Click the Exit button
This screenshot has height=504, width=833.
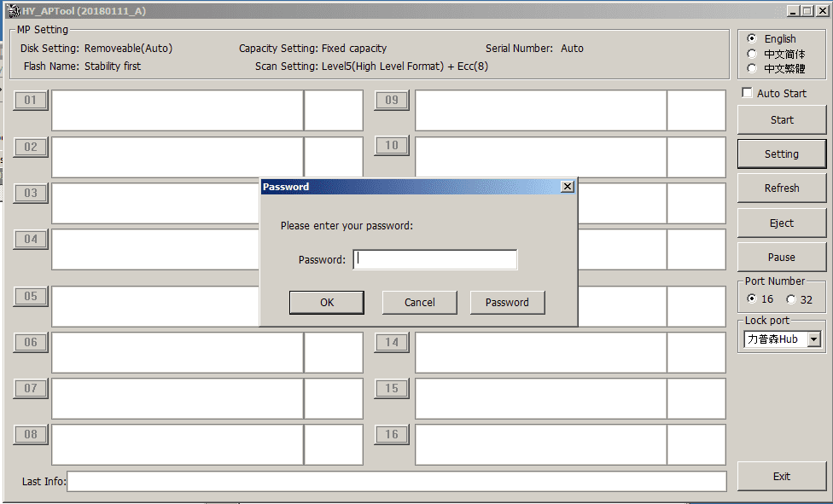[x=782, y=477]
